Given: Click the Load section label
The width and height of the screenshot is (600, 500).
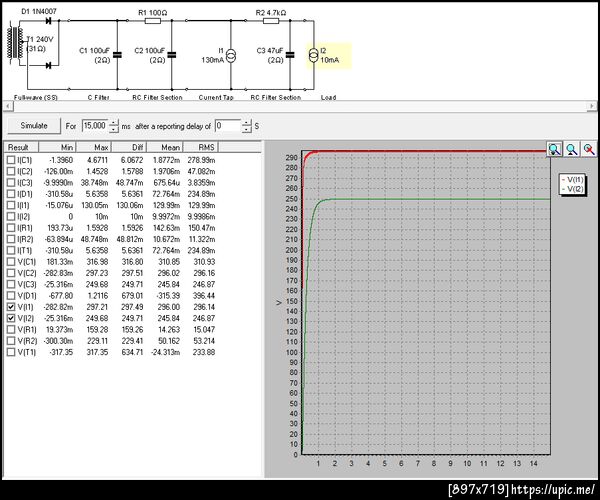Looking at the screenshot, I should (x=328, y=98).
